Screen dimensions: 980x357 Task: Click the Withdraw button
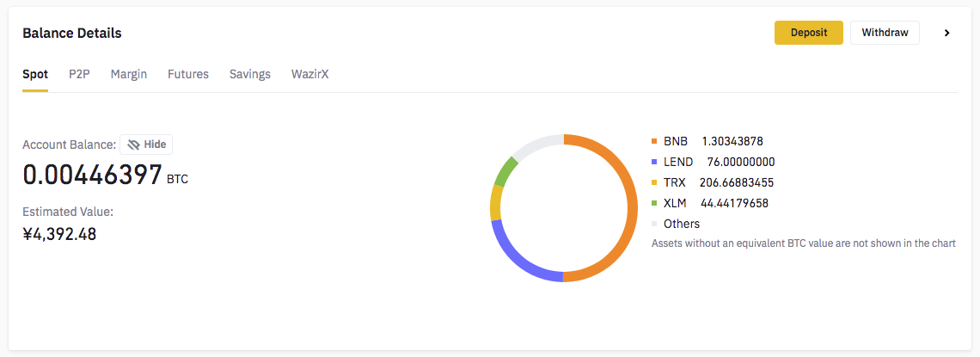click(x=885, y=33)
